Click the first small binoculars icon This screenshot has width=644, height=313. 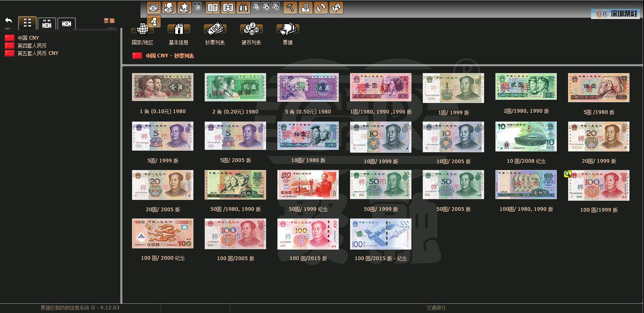(256, 6)
